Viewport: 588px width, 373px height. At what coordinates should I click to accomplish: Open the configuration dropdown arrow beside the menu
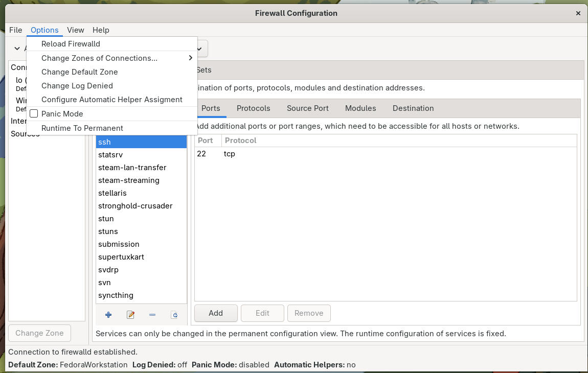tap(199, 49)
